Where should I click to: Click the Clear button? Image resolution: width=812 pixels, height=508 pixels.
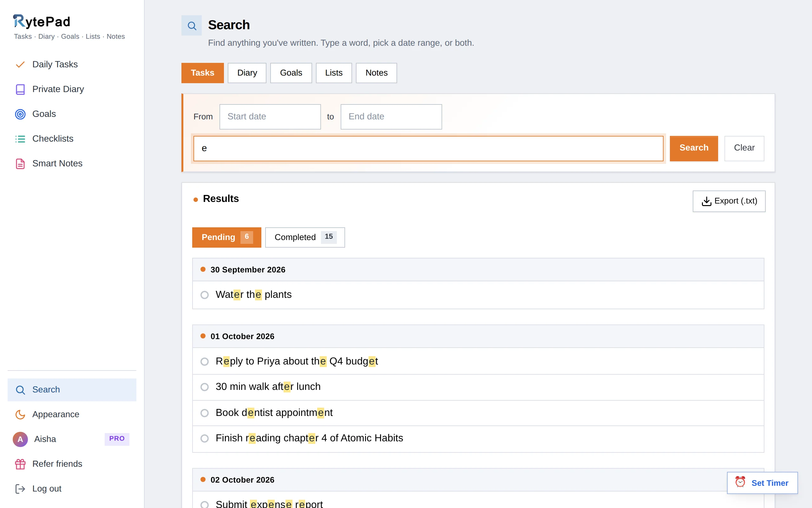coord(744,148)
